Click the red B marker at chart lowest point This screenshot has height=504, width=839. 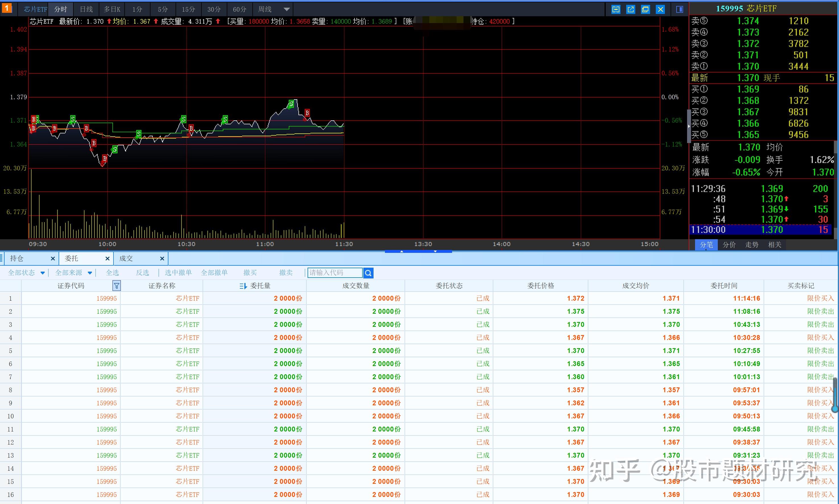tap(105, 159)
